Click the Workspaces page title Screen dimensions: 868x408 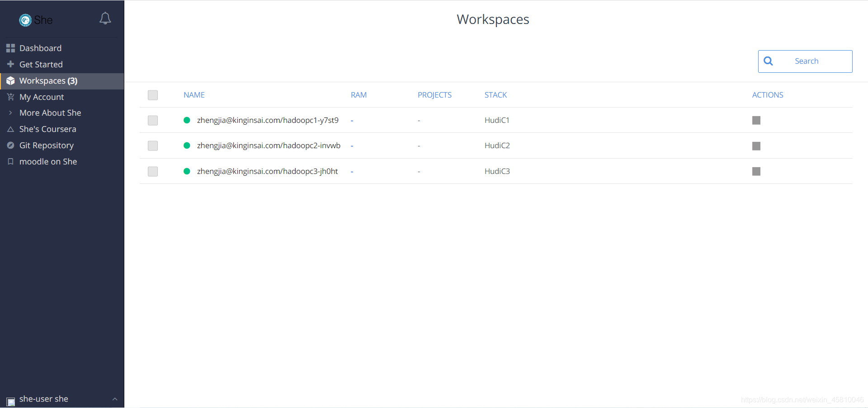click(493, 19)
